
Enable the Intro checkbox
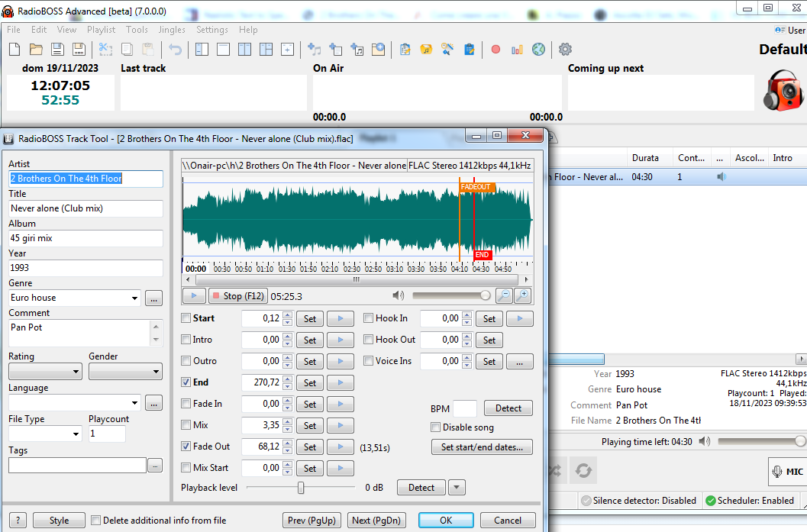(186, 340)
